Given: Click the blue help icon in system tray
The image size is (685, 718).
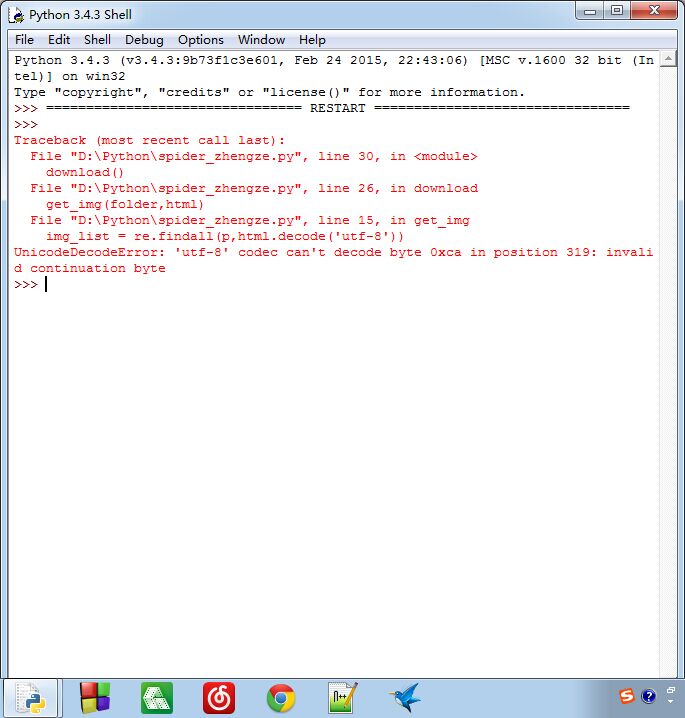Looking at the screenshot, I should coord(648,696).
